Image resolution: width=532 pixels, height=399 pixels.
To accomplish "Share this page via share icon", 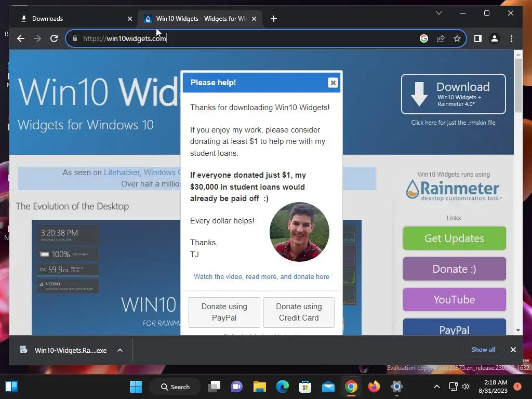I will pos(441,38).
